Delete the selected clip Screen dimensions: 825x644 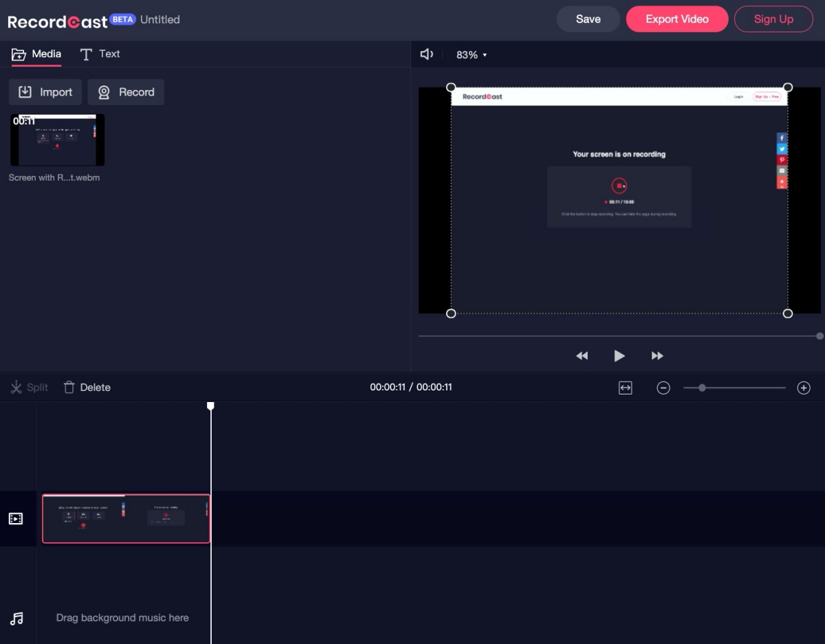87,388
